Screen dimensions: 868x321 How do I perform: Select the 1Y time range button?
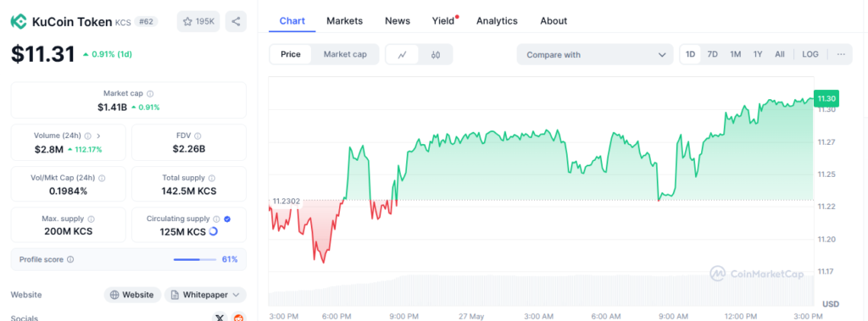757,54
